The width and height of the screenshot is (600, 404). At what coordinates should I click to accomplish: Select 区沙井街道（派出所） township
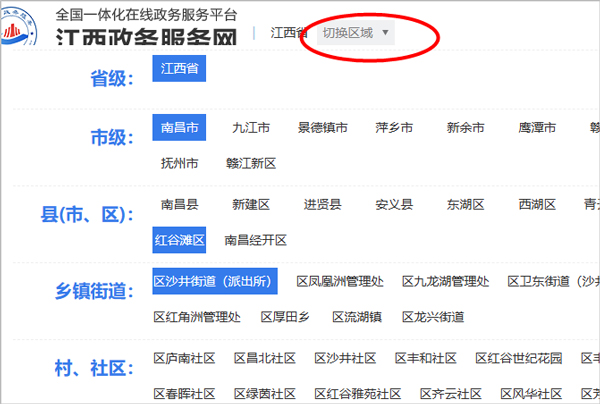tap(214, 282)
